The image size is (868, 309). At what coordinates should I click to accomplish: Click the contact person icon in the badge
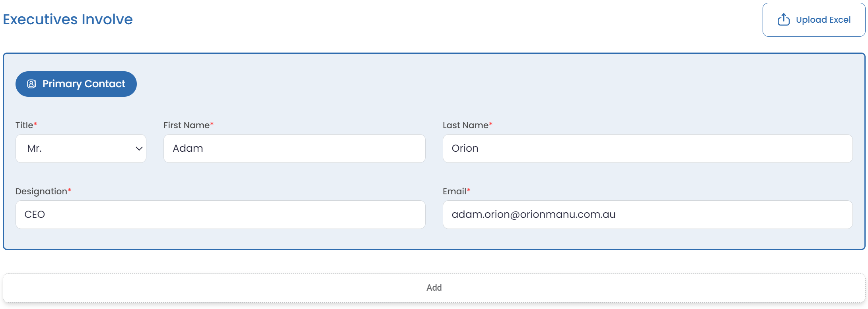pyautogui.click(x=31, y=84)
